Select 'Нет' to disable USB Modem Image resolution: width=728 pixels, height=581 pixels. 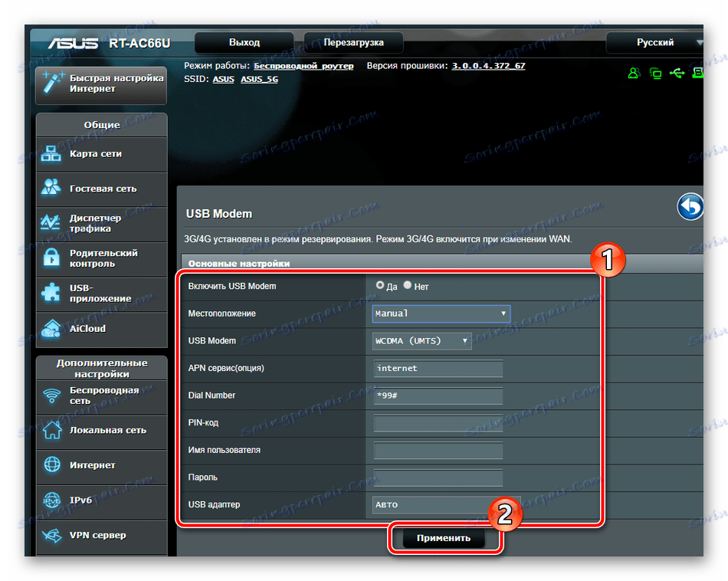click(408, 285)
